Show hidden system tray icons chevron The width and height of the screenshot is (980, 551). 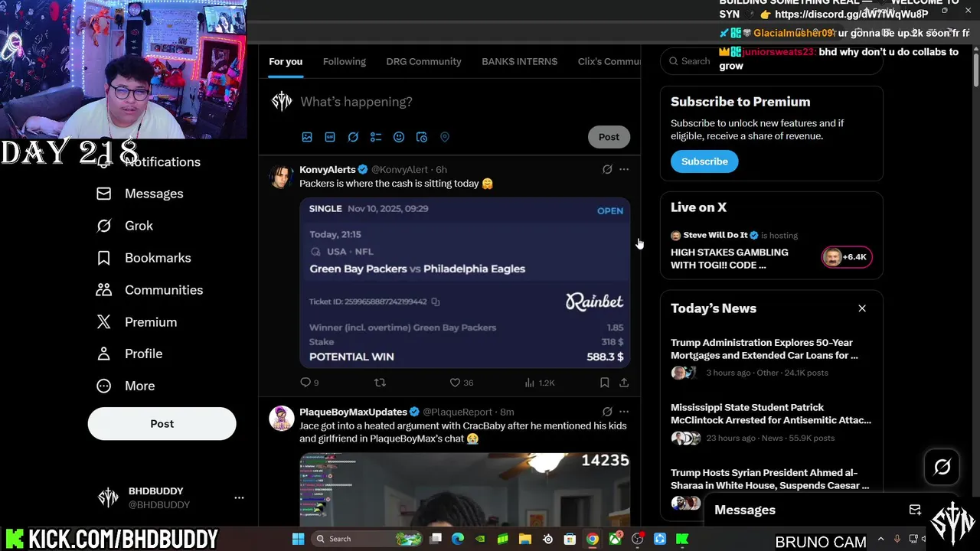(880, 539)
